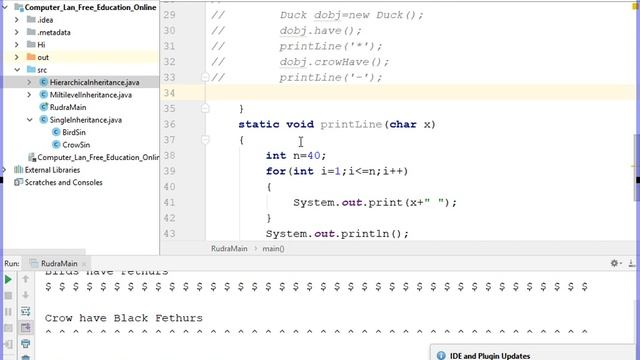Expand the Hi folder
The width and height of the screenshot is (640, 360).
click(x=17, y=44)
